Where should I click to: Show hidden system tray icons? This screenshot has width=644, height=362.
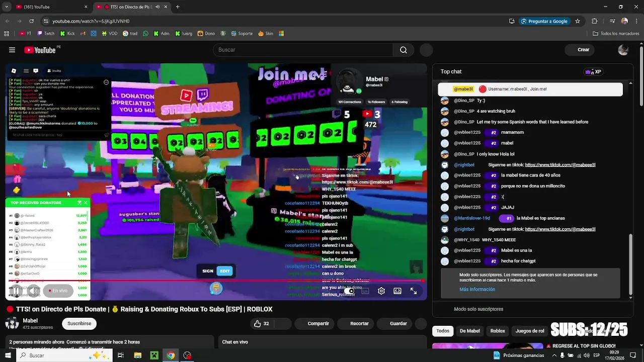(x=554, y=355)
